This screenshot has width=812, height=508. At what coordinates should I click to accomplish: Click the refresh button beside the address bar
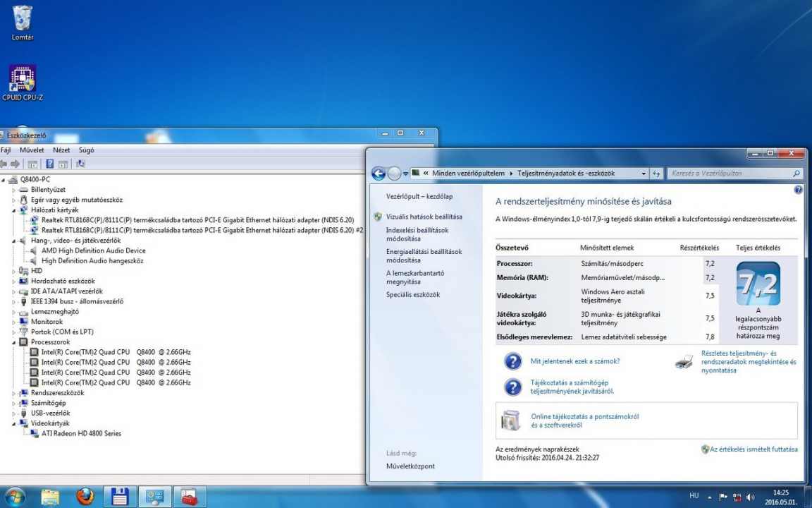coord(656,174)
